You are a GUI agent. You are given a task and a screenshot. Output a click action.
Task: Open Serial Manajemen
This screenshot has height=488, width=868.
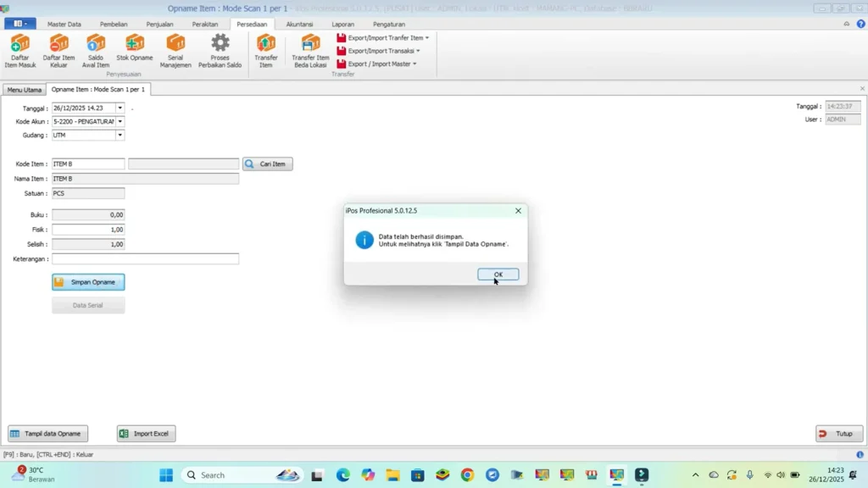coord(175,51)
